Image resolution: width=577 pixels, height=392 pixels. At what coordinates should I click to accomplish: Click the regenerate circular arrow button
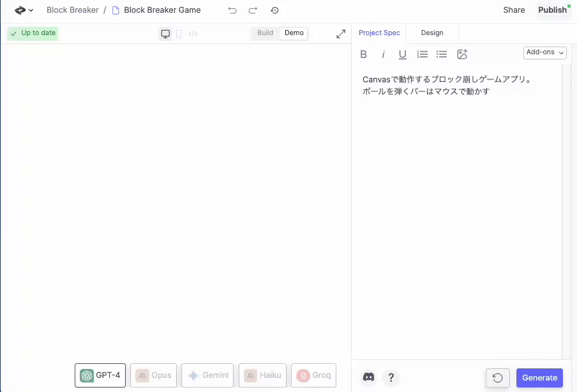click(x=497, y=378)
